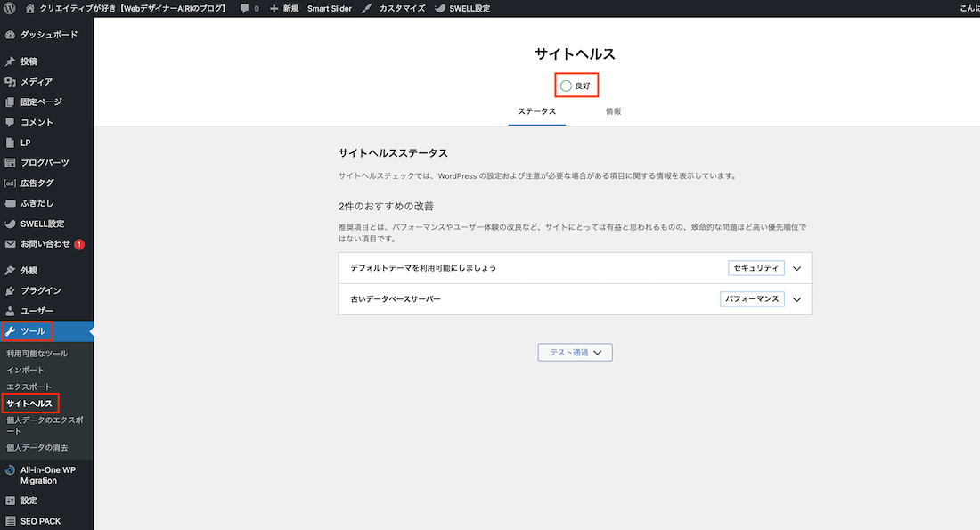Viewport: 980px width, 530px height.
Task: Click カスタマイズ in admin bar
Action: click(402, 8)
